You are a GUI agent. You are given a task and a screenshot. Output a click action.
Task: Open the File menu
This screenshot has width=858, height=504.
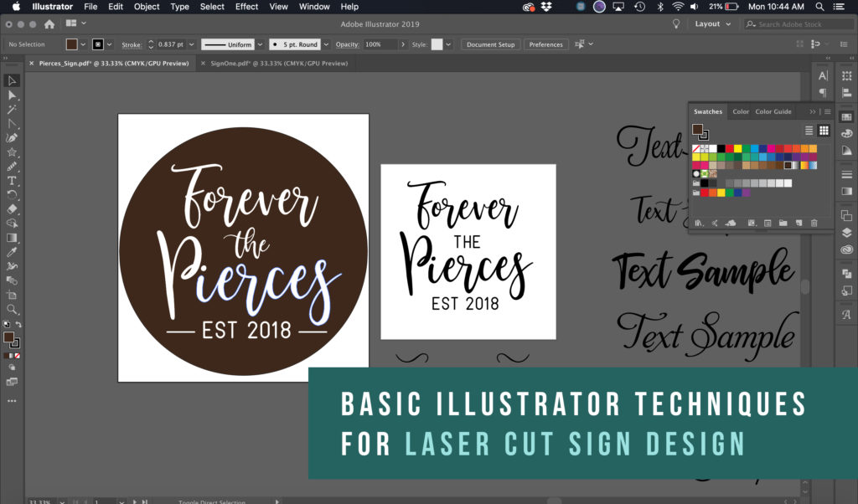90,7
